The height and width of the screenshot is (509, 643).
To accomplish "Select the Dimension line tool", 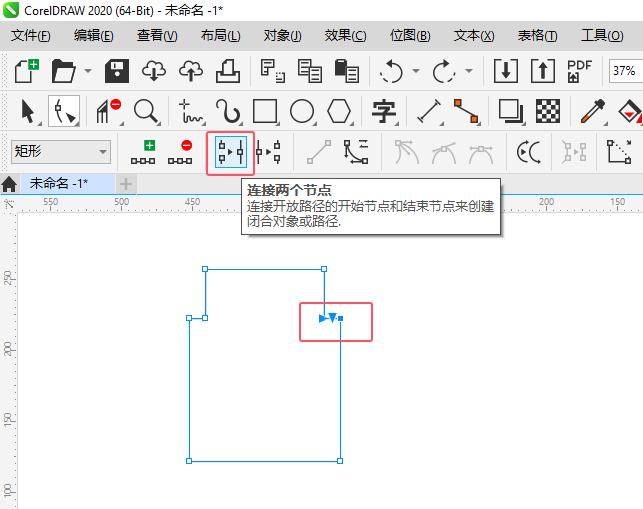I will point(429,111).
